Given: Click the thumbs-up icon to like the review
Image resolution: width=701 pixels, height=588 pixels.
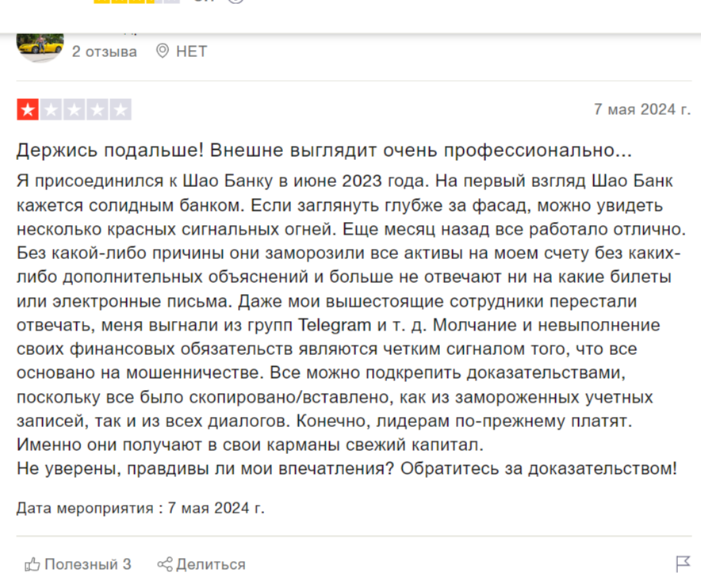Looking at the screenshot, I should click(33, 564).
